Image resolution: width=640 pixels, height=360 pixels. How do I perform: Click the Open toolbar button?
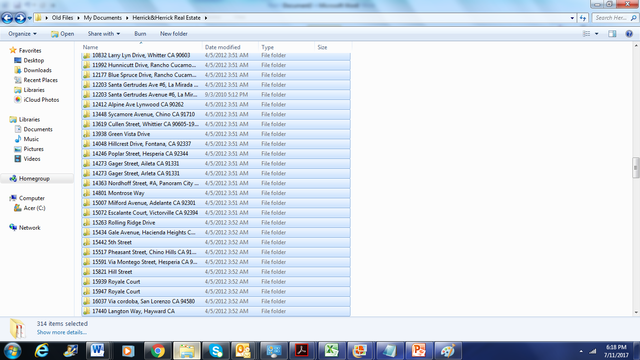pos(62,34)
